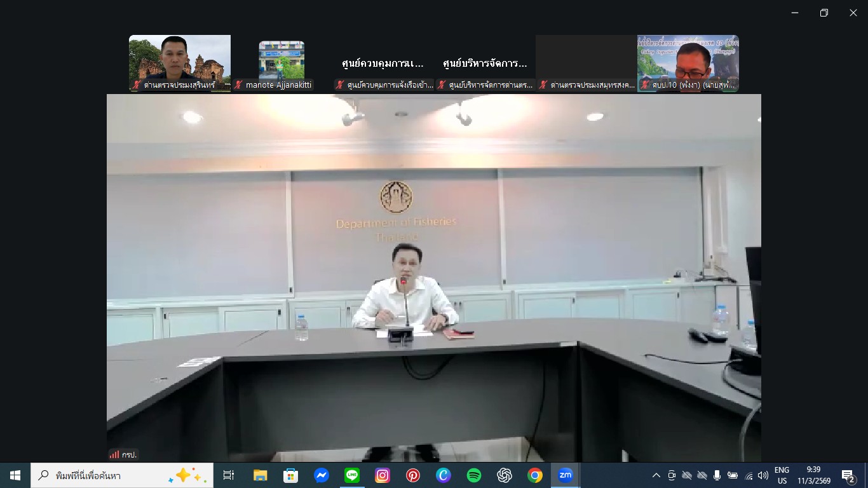The image size is (868, 488).
Task: Select the manote Ajjanakitti participant thumbnail
Action: coord(281,63)
